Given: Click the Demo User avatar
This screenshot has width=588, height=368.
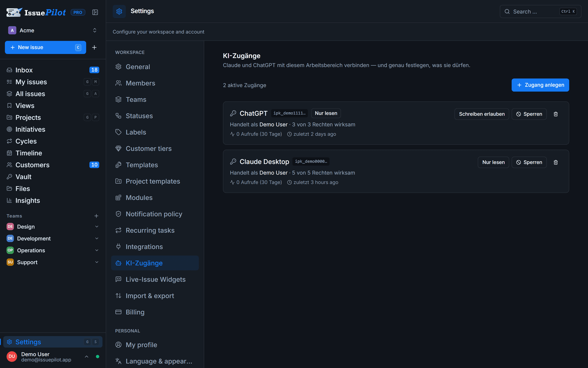Looking at the screenshot, I should tap(12, 357).
